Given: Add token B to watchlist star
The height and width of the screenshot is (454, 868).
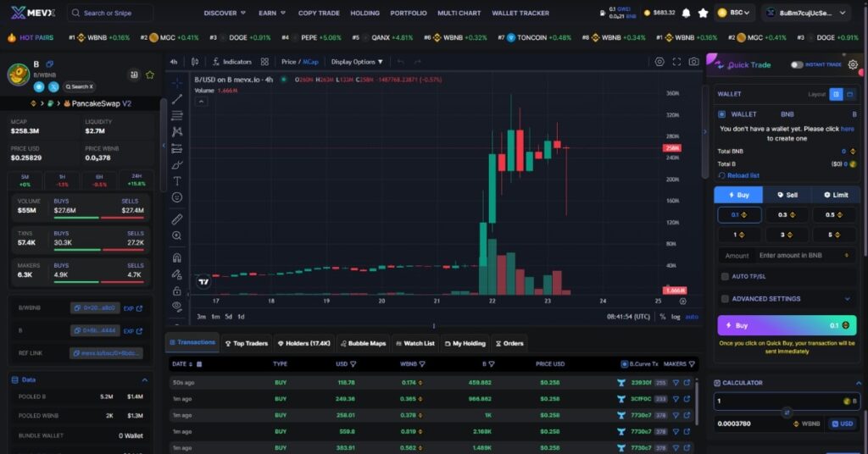Looking at the screenshot, I should tap(150, 75).
